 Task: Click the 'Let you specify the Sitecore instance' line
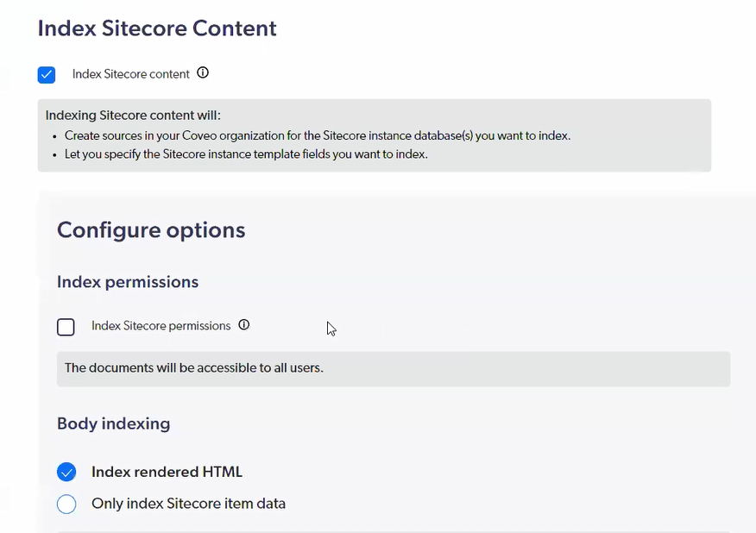[x=246, y=154]
